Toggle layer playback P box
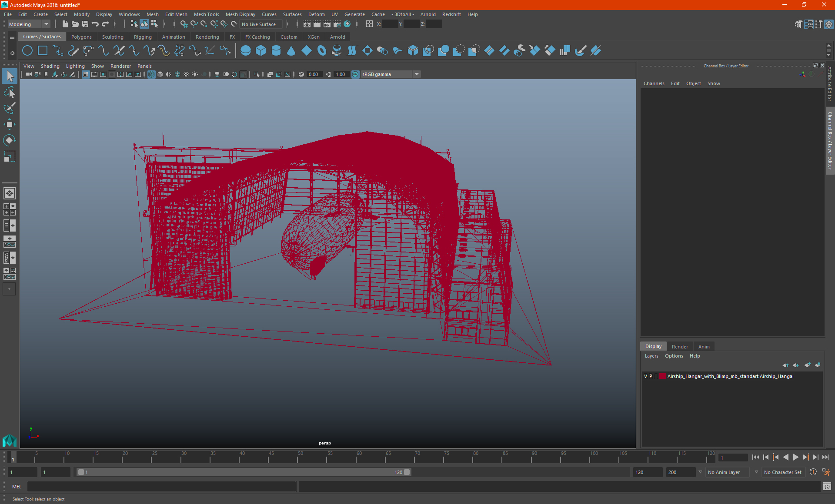Viewport: 835px width, 504px height. click(x=651, y=376)
